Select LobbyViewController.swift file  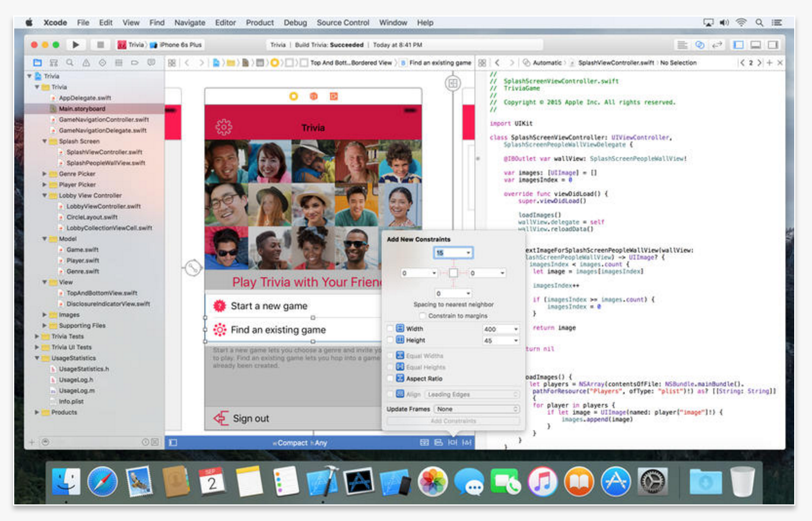[103, 207]
